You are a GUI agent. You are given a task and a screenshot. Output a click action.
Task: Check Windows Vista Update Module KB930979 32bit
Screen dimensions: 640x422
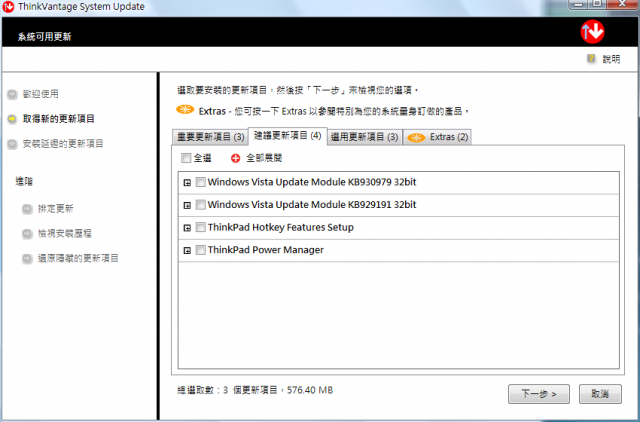point(200,182)
